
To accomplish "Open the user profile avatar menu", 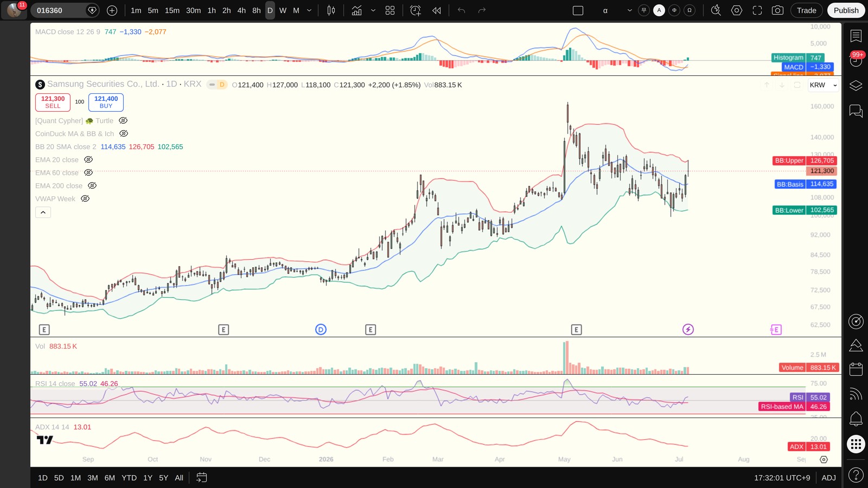I will (14, 10).
